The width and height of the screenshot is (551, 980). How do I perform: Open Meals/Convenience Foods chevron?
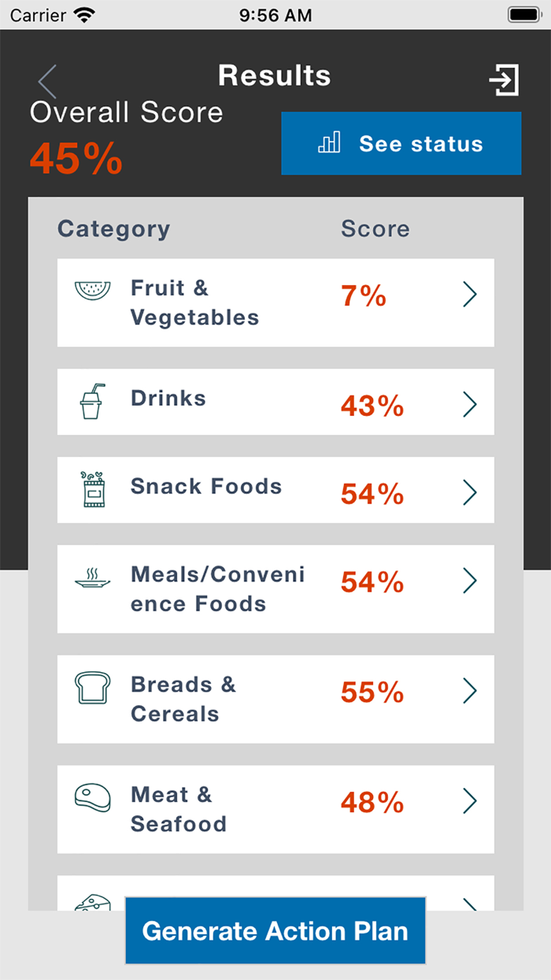click(x=470, y=581)
